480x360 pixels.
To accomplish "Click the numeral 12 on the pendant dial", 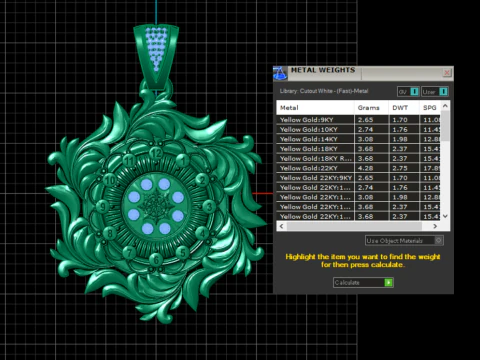I will pos(156,154).
